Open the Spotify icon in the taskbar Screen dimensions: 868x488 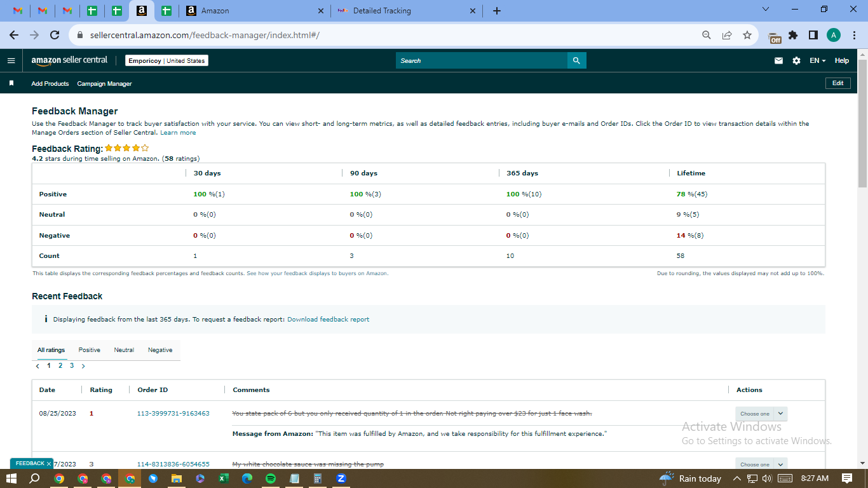click(271, 478)
